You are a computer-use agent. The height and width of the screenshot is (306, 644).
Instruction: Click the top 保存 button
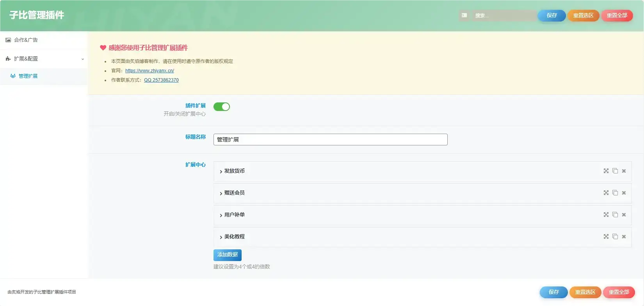coord(551,15)
